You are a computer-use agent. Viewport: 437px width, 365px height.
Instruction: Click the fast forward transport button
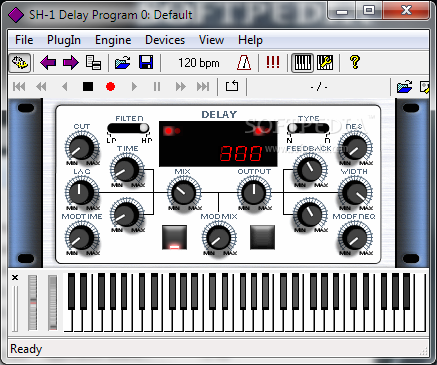pos(180,87)
